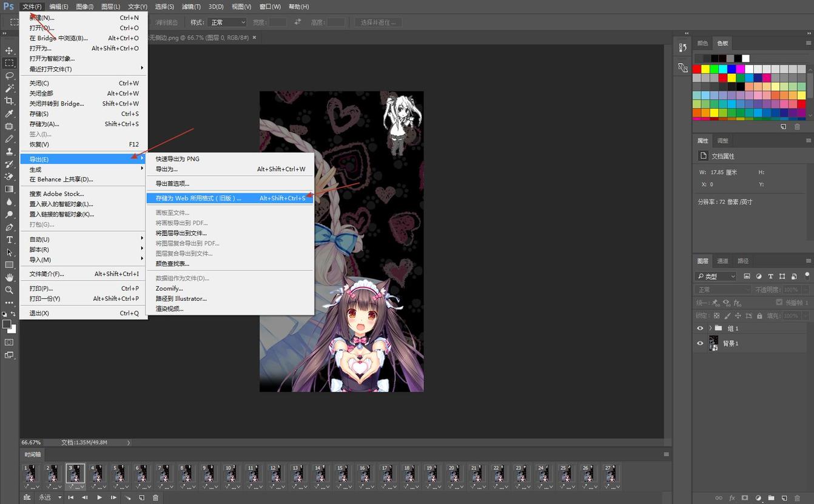This screenshot has height=504, width=814.
Task: Click 快速导出为 PNG
Action: 177,159
